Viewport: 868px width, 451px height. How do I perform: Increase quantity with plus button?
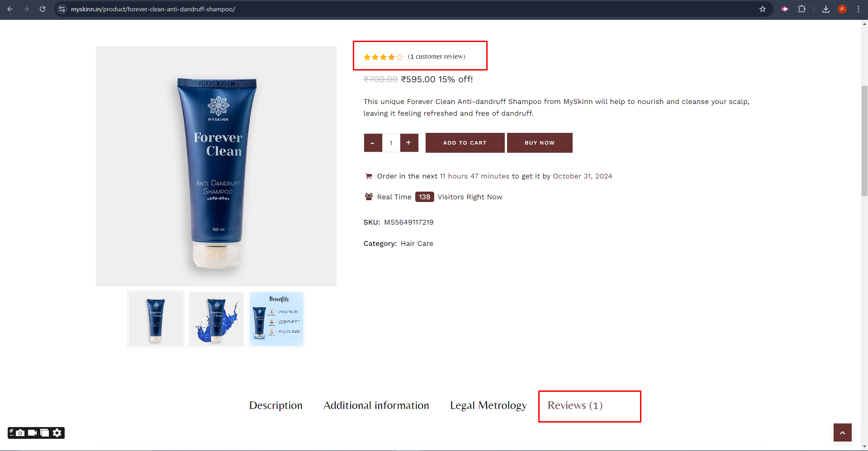coord(409,143)
